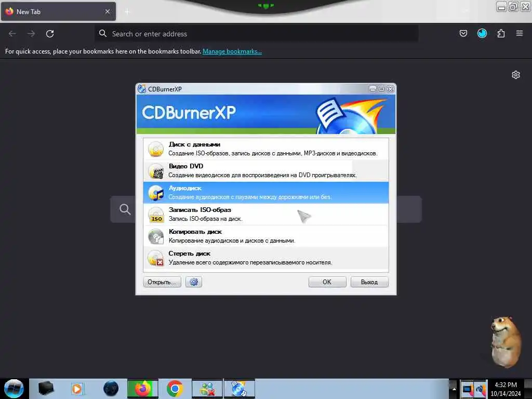Show hidden tray icons arrow
This screenshot has width=532, height=399.
(x=454, y=389)
